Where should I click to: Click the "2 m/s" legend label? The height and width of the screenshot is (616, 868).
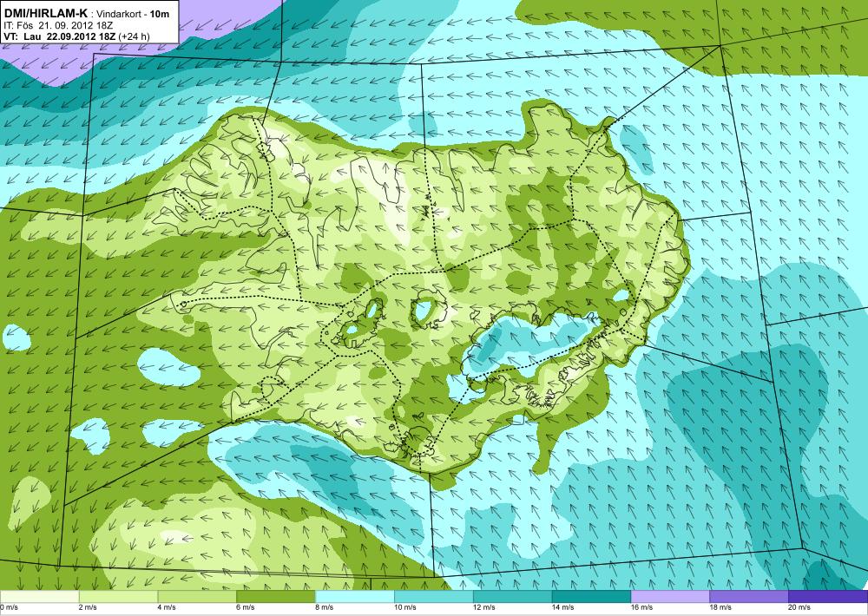[89, 607]
